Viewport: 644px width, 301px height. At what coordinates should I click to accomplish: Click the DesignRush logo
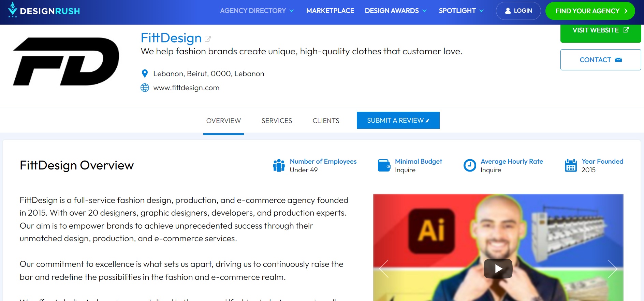pyautogui.click(x=44, y=10)
